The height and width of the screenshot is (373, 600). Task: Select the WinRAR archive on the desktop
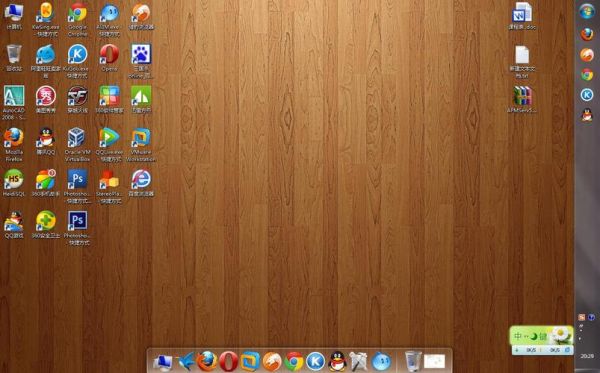click(522, 99)
